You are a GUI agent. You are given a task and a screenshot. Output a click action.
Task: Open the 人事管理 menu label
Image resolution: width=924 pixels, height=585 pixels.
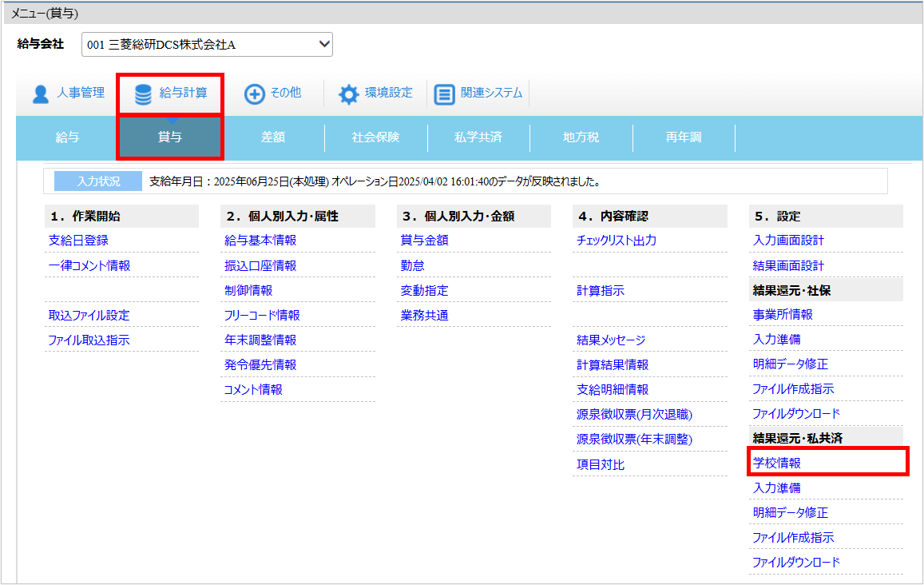(81, 93)
